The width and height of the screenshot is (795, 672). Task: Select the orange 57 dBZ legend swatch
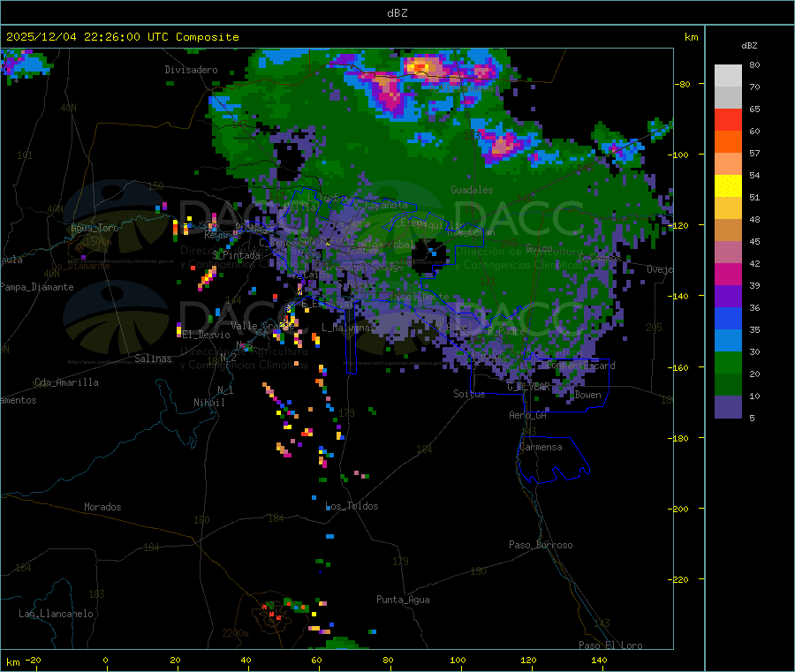(728, 142)
